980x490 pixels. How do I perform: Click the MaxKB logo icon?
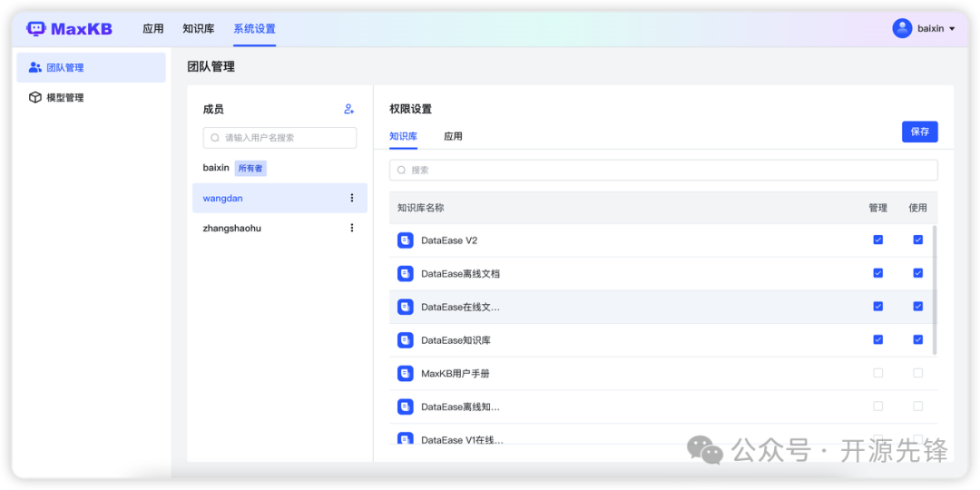(x=36, y=29)
